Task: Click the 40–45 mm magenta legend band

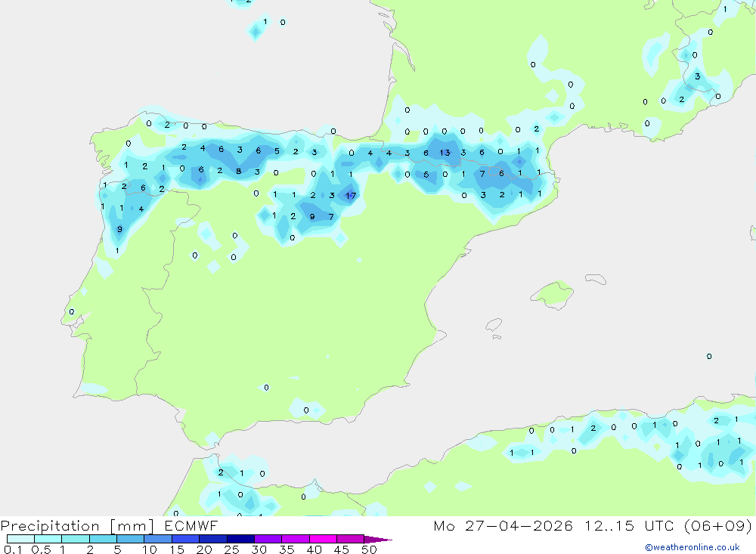Action: (x=323, y=539)
